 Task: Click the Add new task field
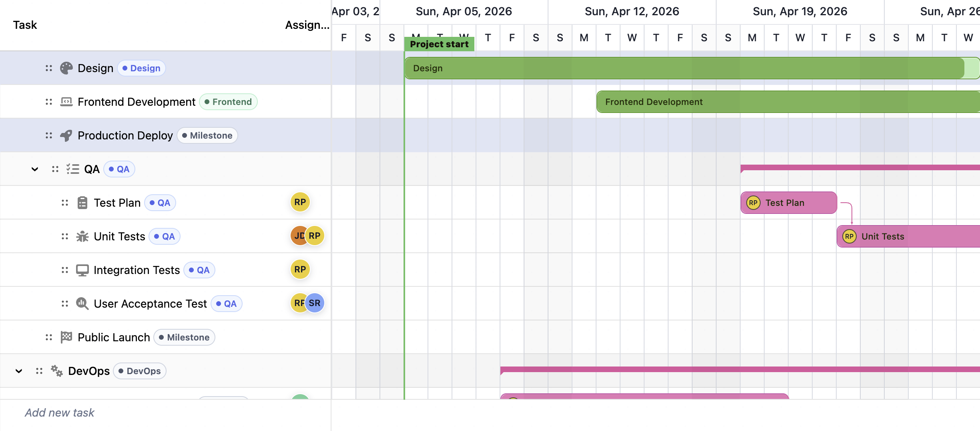pyautogui.click(x=165, y=413)
